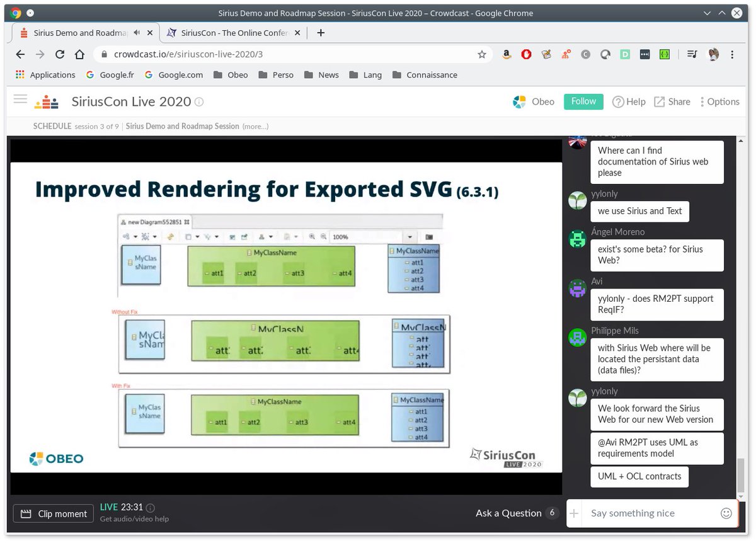Go back to the previous page
The image size is (756, 543).
click(x=20, y=54)
